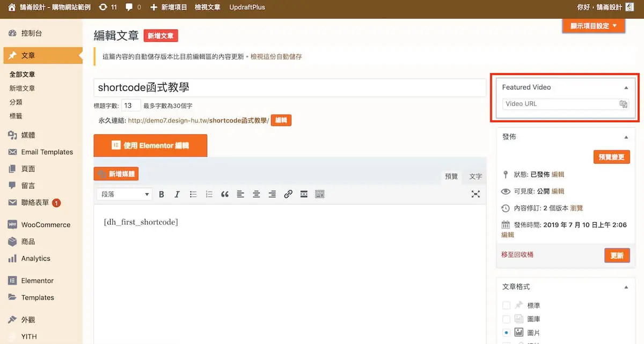Toggle bold formatting in editor toolbar
This screenshot has height=344, width=644.
[x=162, y=194]
